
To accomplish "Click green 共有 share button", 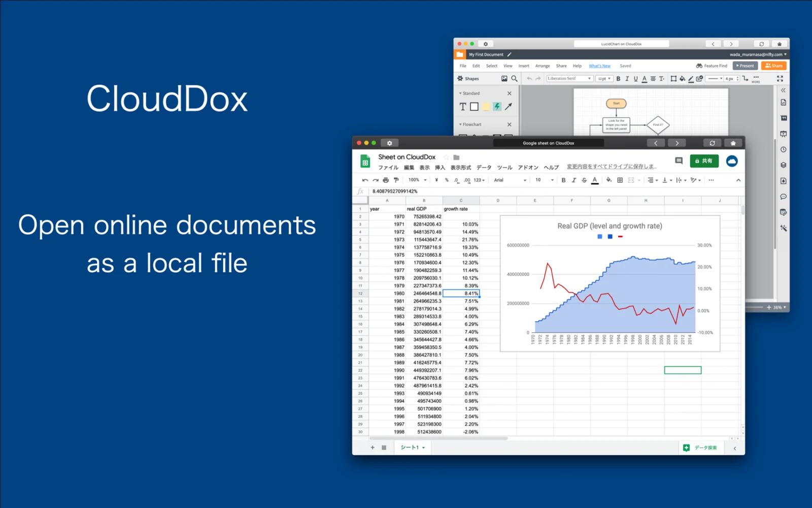I will [704, 161].
